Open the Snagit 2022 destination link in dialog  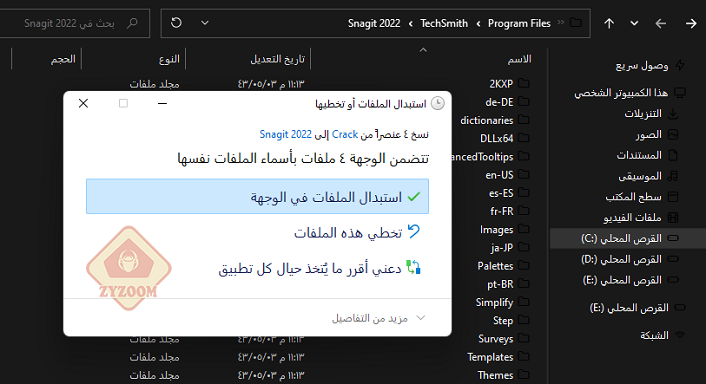click(x=285, y=134)
